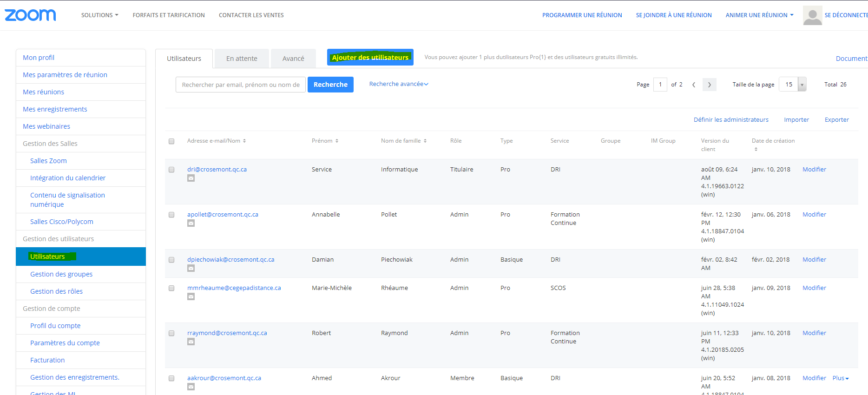Select checkbox for Annabelle Pollet
Image resolution: width=868 pixels, height=395 pixels.
(171, 215)
